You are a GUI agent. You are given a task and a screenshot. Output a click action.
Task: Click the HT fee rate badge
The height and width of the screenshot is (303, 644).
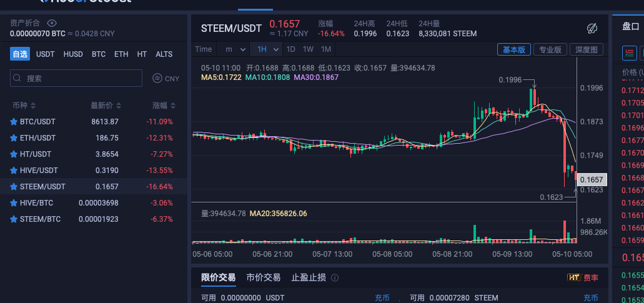[x=574, y=277]
